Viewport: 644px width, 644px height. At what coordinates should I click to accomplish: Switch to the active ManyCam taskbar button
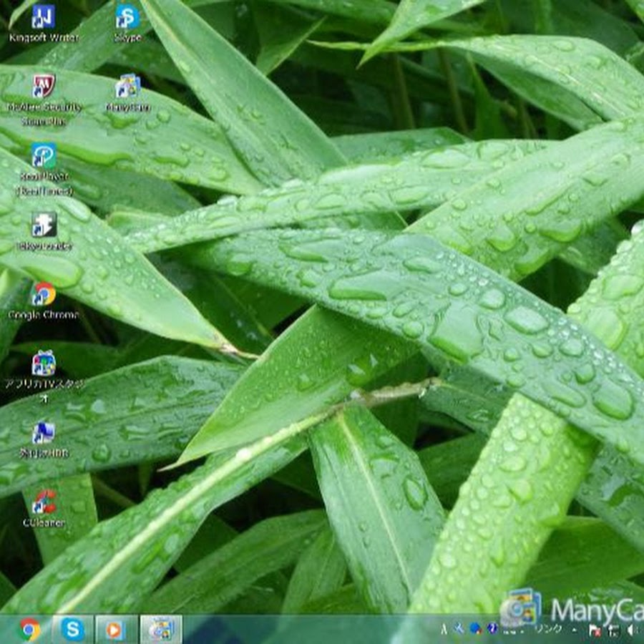tap(161, 630)
